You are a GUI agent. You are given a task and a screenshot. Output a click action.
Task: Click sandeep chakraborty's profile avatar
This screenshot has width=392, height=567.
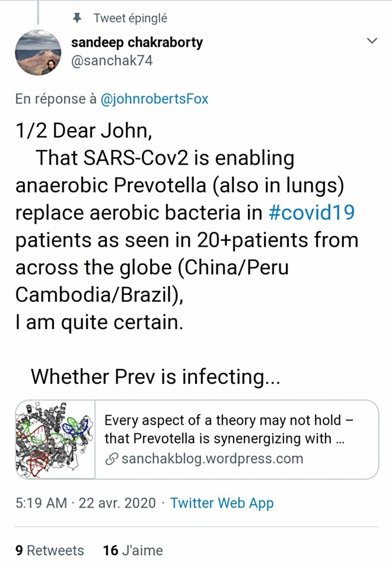(x=38, y=52)
